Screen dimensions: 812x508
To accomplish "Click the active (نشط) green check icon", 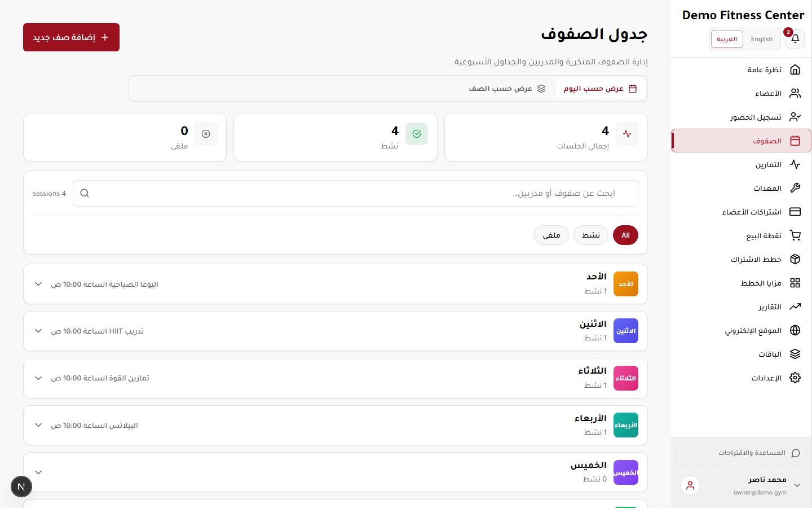I will pos(417,134).
